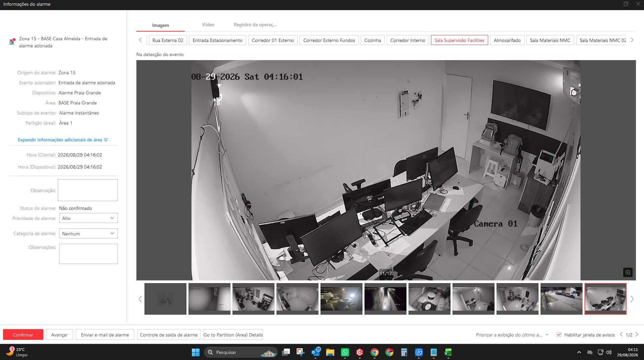The height and width of the screenshot is (360, 644).
Task: Select the Rua Externa 02 camera tab
Action: click(x=168, y=40)
